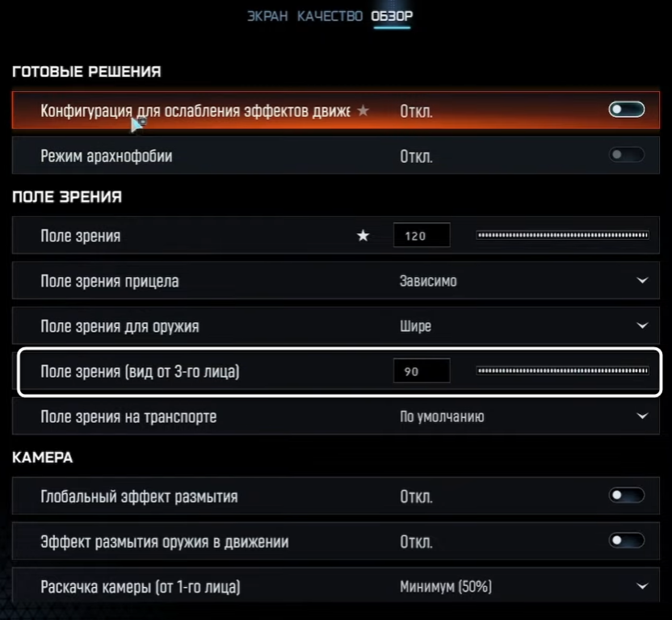Select the ОБЗОР tab
Screen dimensions: 672x620
pyautogui.click(x=392, y=16)
